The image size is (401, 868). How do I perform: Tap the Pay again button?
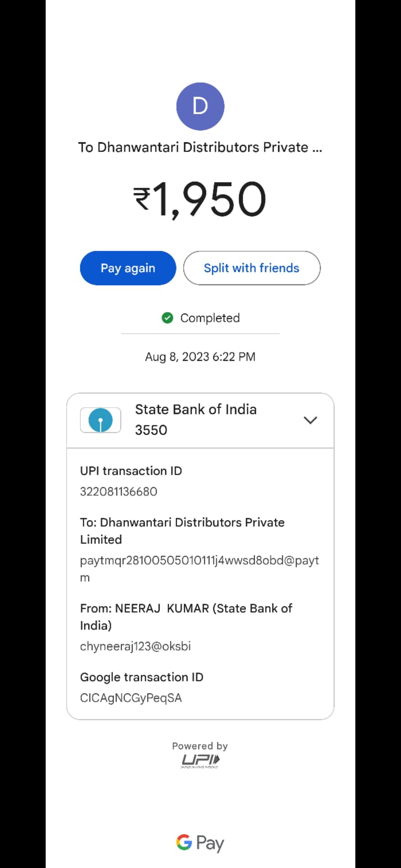pos(128,268)
